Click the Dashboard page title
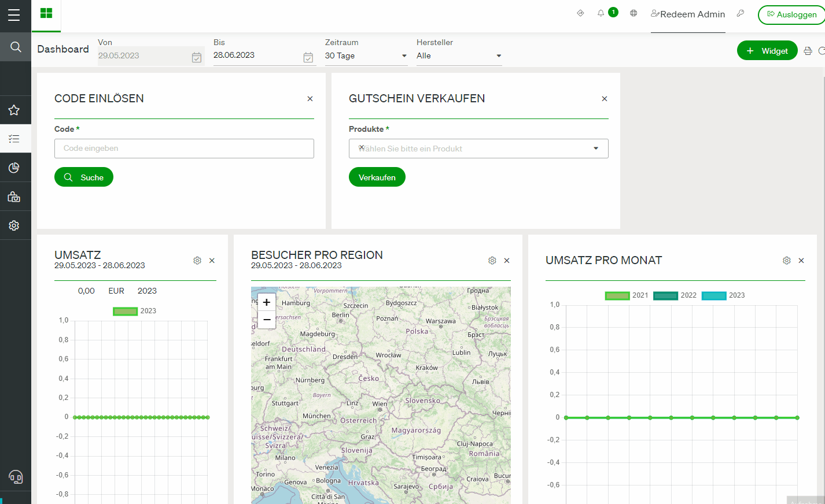Image resolution: width=825 pixels, height=504 pixels. click(63, 49)
